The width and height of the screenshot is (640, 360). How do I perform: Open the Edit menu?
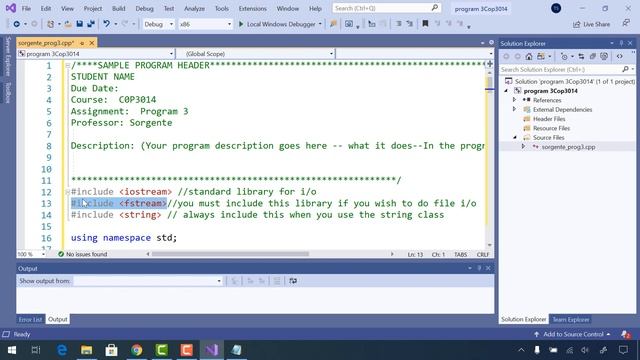(46, 8)
